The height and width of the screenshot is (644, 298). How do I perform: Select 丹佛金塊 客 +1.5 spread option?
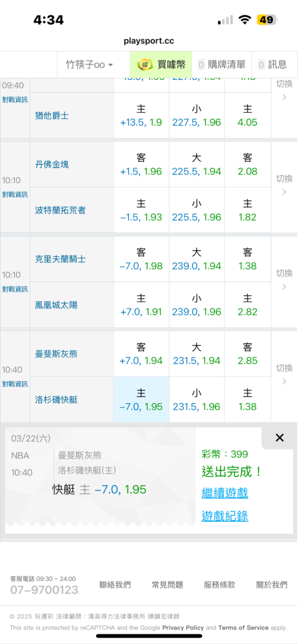click(141, 165)
